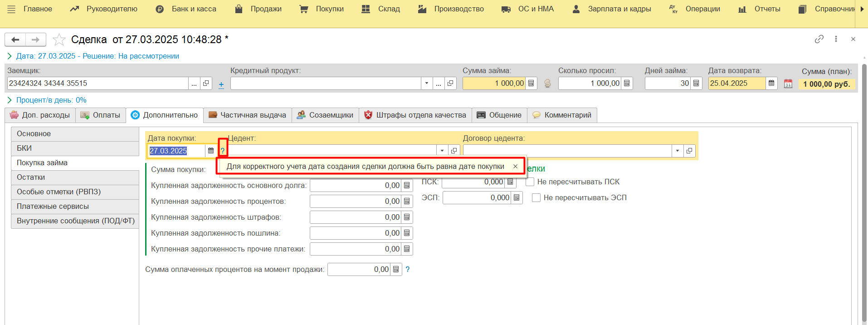Switch to the Комментарий tab
Image resolution: width=868 pixels, height=325 pixels.
point(562,115)
